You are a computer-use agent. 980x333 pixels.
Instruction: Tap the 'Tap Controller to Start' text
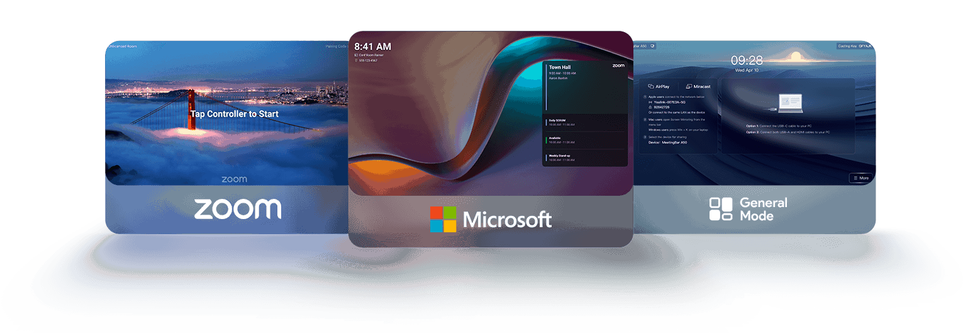(235, 114)
